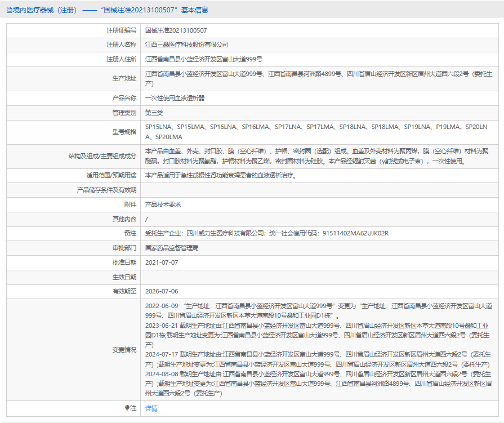Click the page title 境内医疗器械（注册）

point(45,10)
